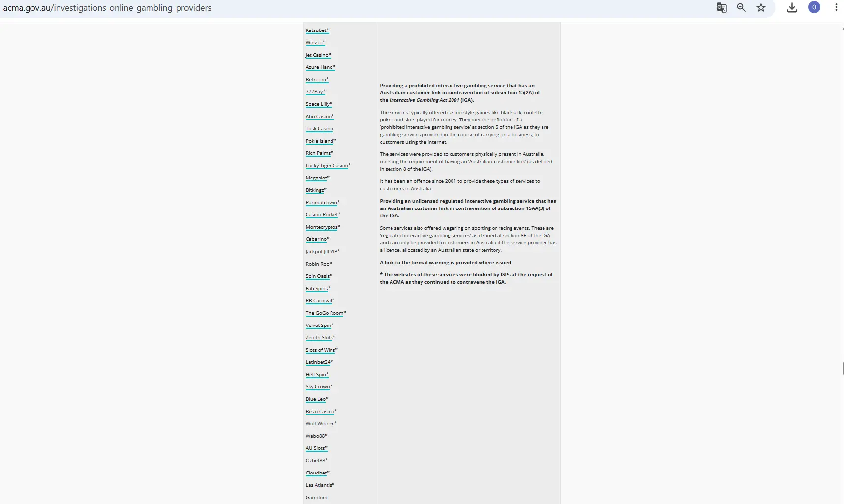Image resolution: width=844 pixels, height=504 pixels.
Task: Open the Bizzo Casino link
Action: pos(321,412)
